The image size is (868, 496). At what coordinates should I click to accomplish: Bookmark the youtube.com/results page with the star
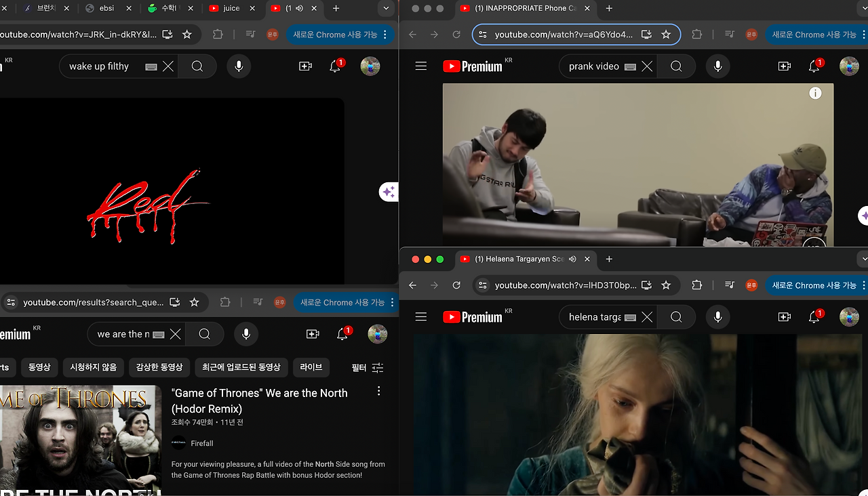(195, 302)
